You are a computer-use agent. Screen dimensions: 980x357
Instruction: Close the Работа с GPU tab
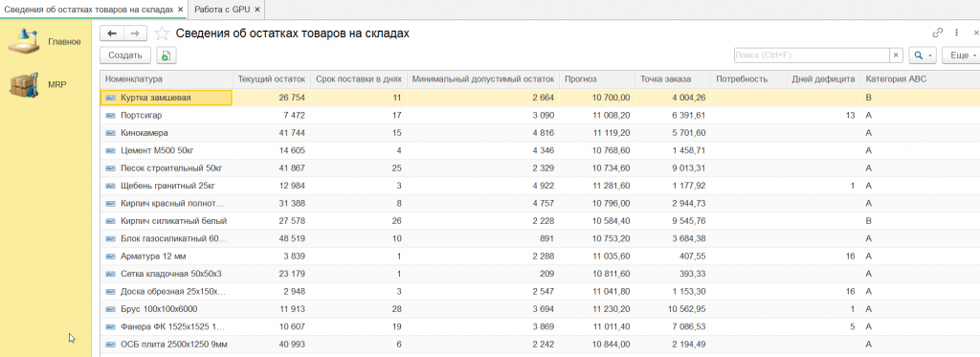(x=256, y=10)
